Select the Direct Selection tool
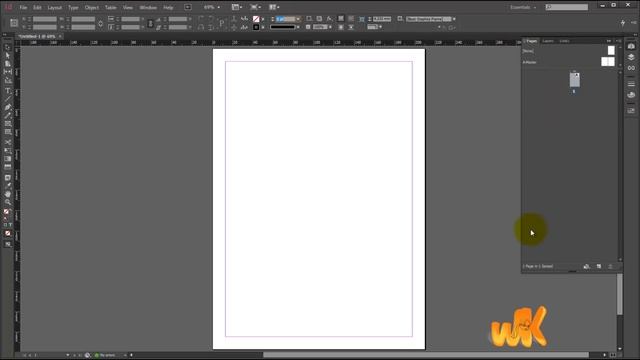Viewport: 640px width, 360px height. pyautogui.click(x=8, y=56)
